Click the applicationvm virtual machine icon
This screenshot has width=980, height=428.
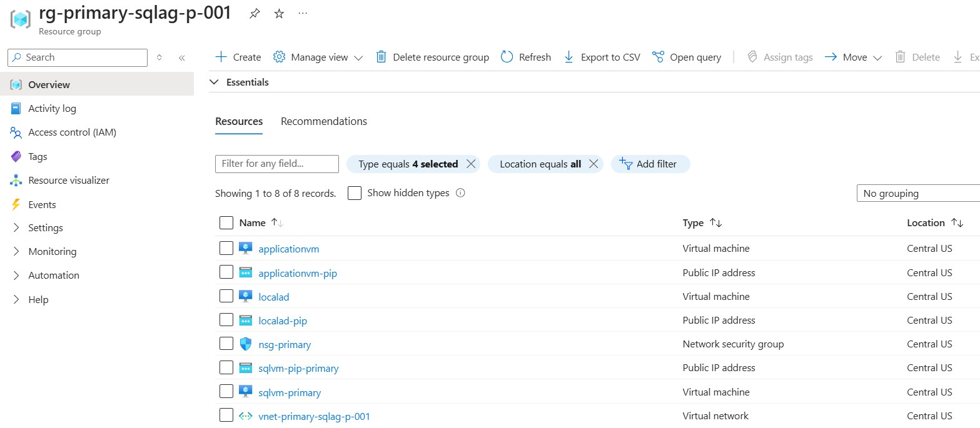(245, 249)
